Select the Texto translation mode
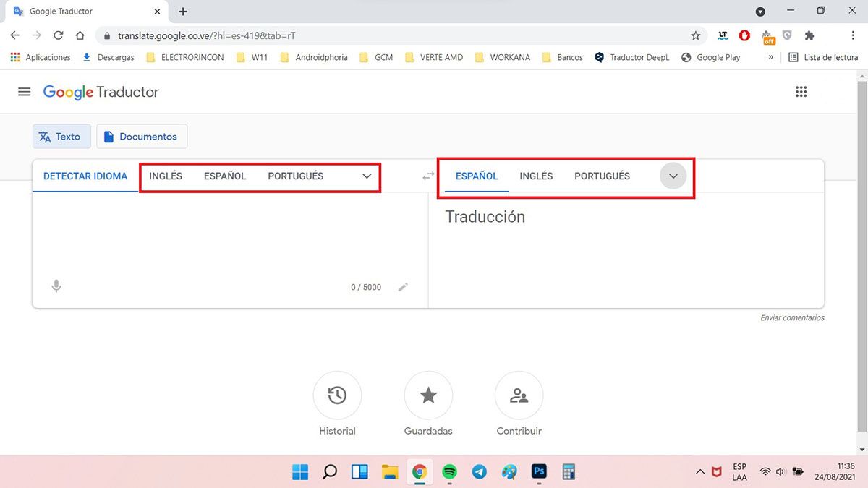 click(61, 137)
